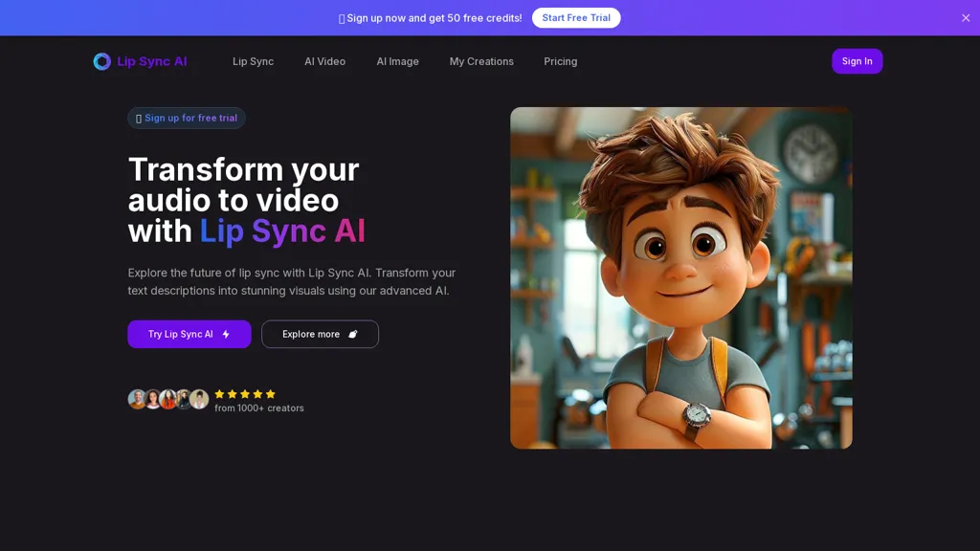Image resolution: width=980 pixels, height=551 pixels.
Task: Click the first creator avatar
Action: [137, 399]
